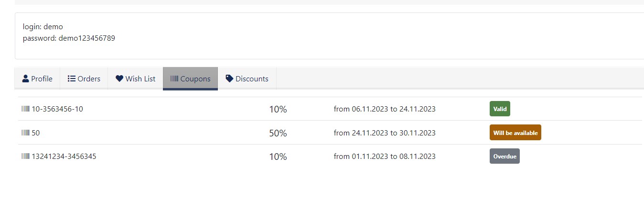This screenshot has height=202, width=644.
Task: Click the green Valid status badge
Action: [500, 109]
